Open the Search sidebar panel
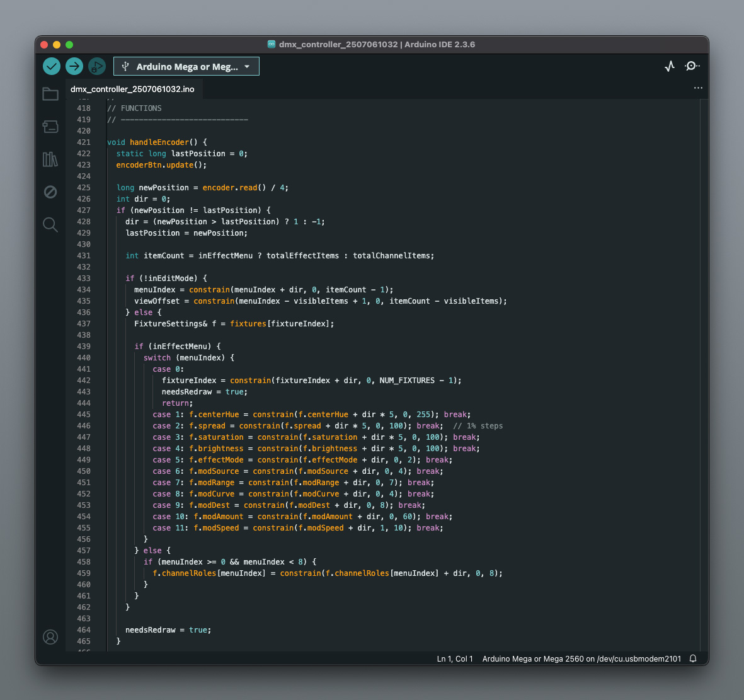744x700 pixels. [50, 225]
